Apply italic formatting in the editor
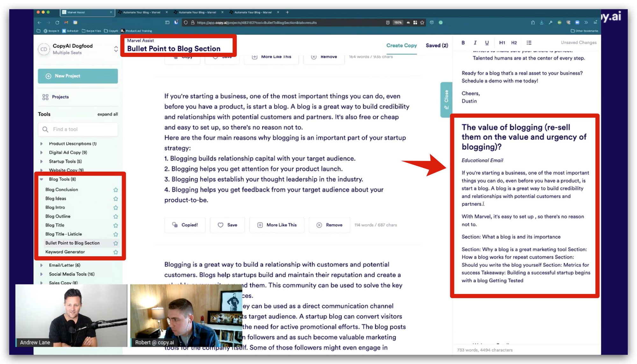637x364 pixels. pos(475,43)
